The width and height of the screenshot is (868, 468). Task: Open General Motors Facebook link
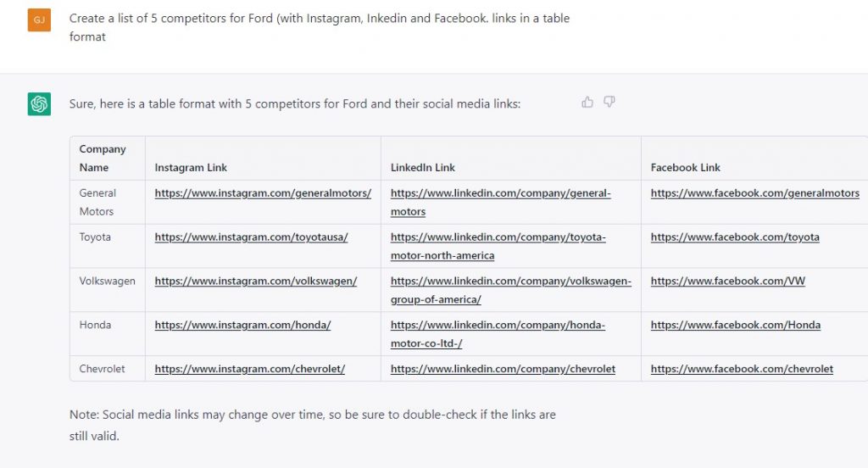coord(755,193)
